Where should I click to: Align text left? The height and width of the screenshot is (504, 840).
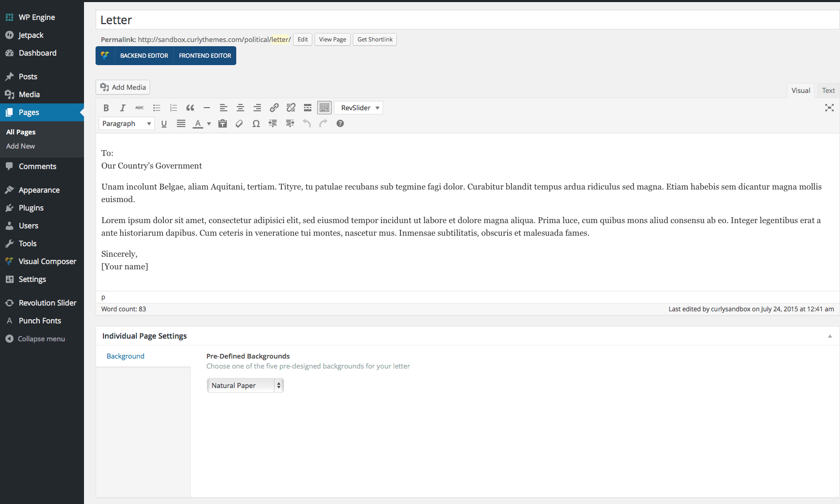tap(224, 108)
